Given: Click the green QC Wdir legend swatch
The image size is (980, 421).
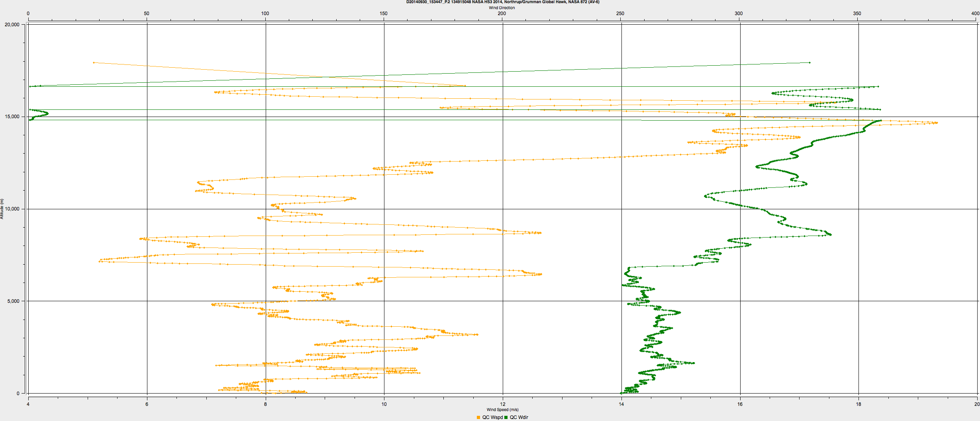Looking at the screenshot, I should pos(506,417).
